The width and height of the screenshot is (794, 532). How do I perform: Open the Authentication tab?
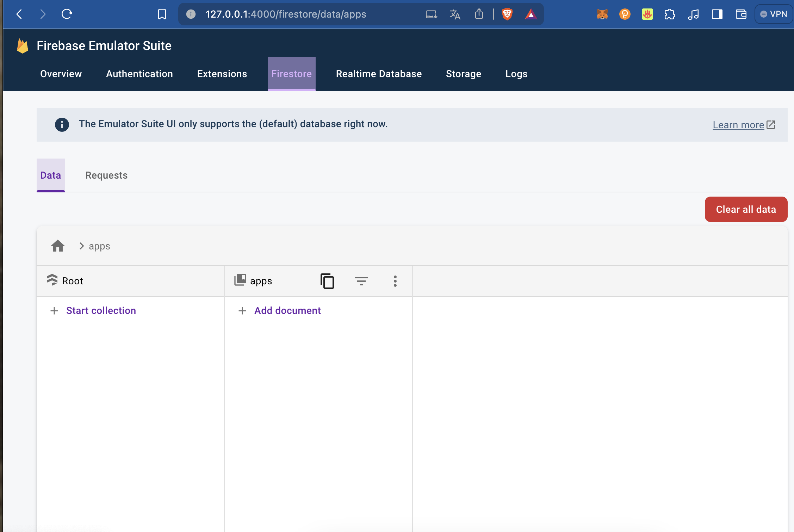tap(139, 74)
